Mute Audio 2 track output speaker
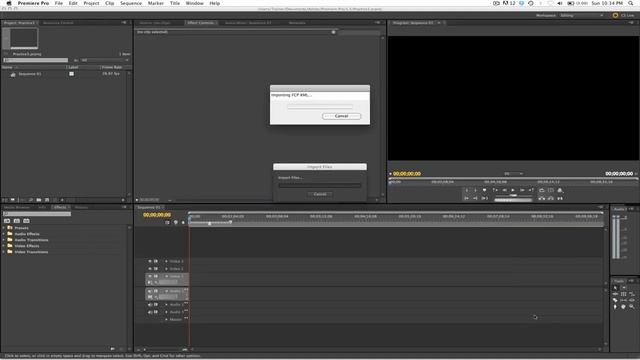This screenshot has width=640, height=360. click(x=150, y=304)
